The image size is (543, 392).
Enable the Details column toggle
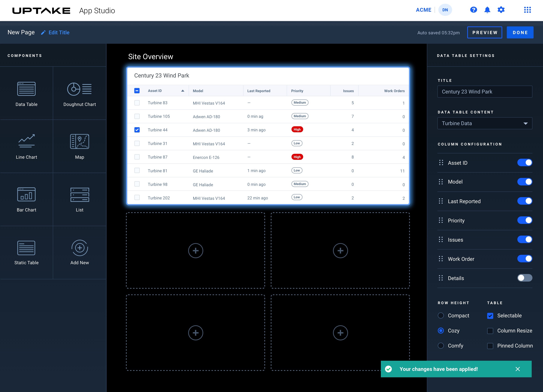coord(524,278)
